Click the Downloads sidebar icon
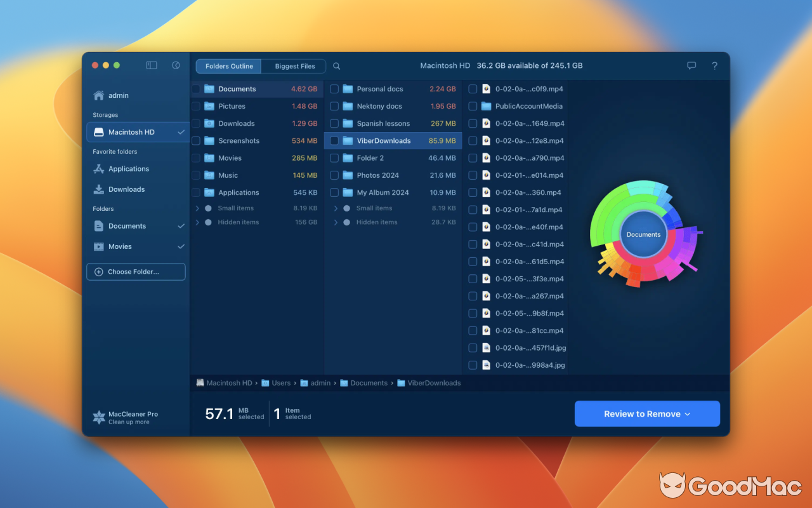This screenshot has height=508, width=812. [x=100, y=189]
